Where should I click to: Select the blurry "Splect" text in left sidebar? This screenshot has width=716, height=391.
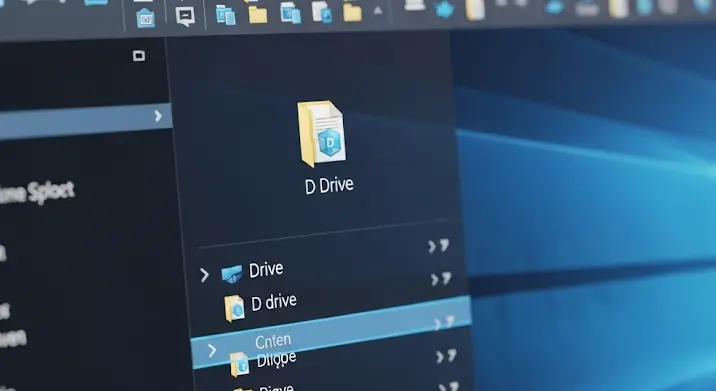(51, 191)
